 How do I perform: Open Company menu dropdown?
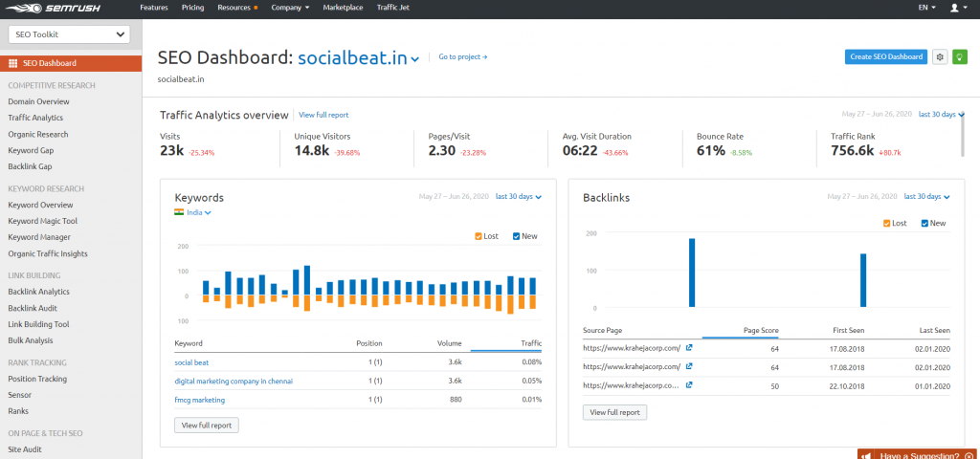point(290,8)
